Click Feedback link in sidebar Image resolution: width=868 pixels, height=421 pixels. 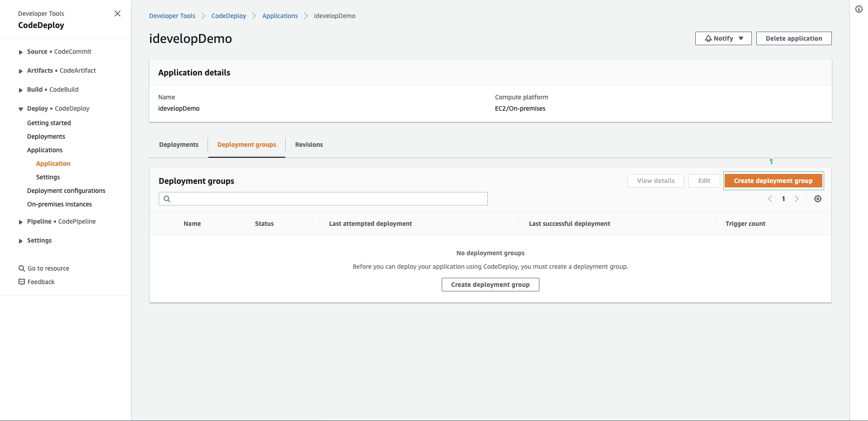point(41,282)
